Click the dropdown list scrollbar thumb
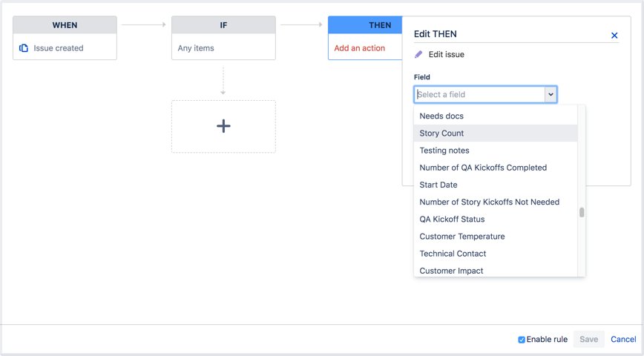The height and width of the screenshot is (356, 644). click(x=582, y=212)
